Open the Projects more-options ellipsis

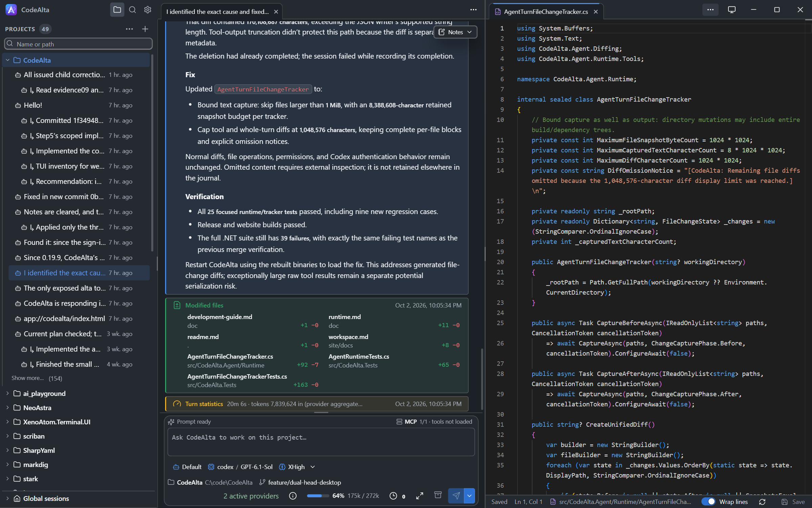(x=129, y=29)
